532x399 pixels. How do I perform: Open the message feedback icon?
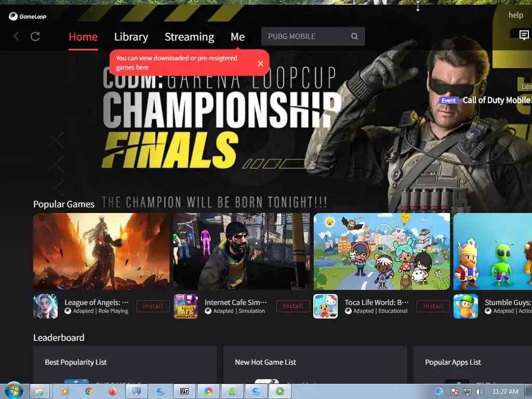(x=524, y=35)
